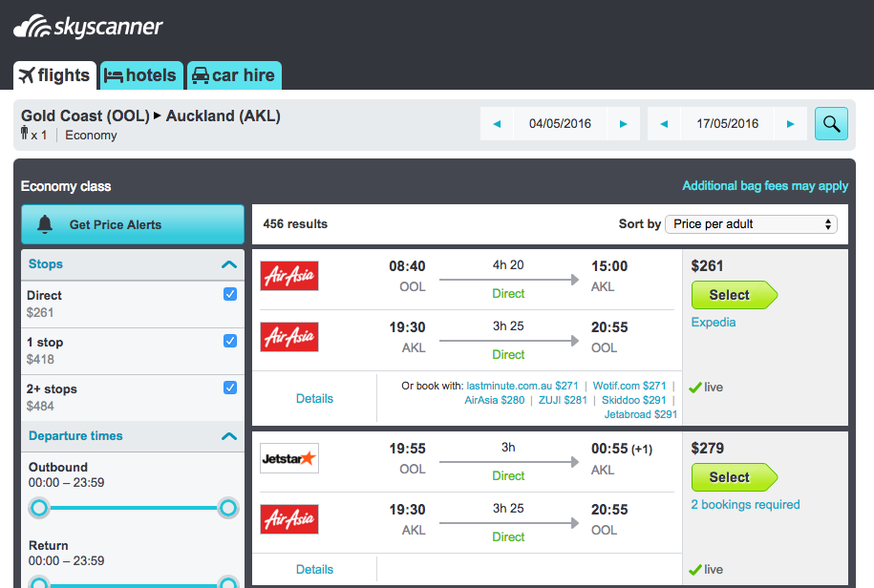
Task: Switch to the hotels tab
Action: [x=141, y=75]
